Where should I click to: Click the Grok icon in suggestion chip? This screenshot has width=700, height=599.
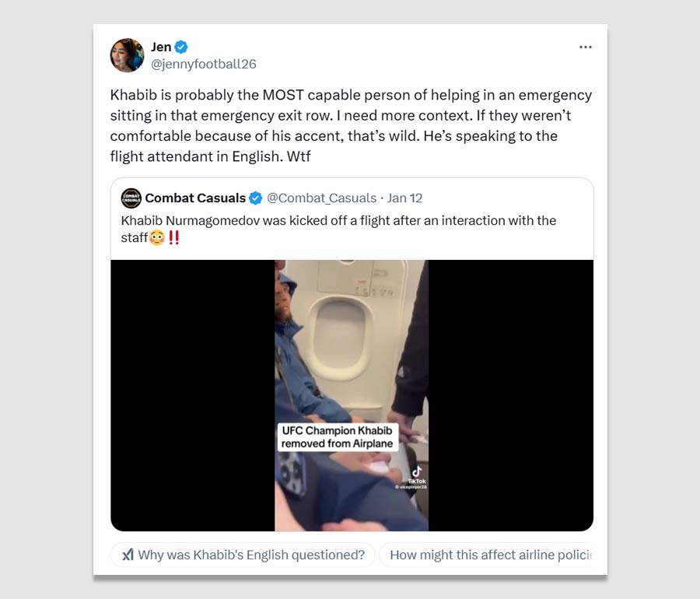pyautogui.click(x=128, y=555)
